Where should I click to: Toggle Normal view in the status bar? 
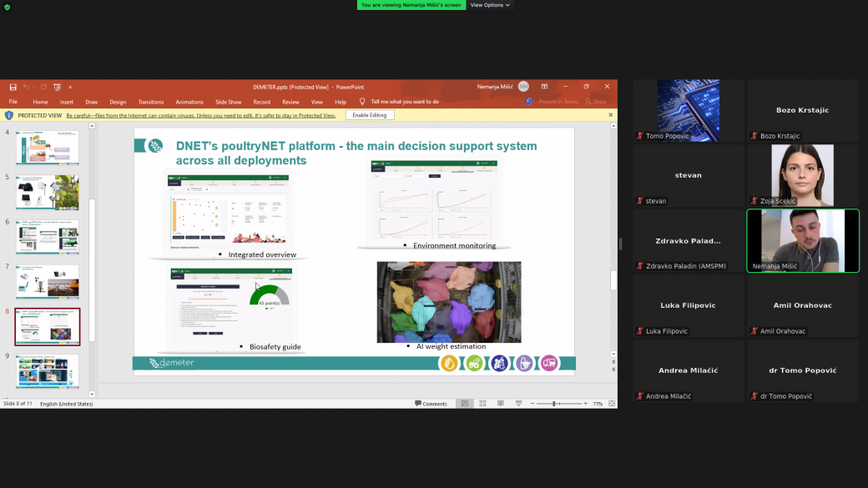pyautogui.click(x=465, y=404)
